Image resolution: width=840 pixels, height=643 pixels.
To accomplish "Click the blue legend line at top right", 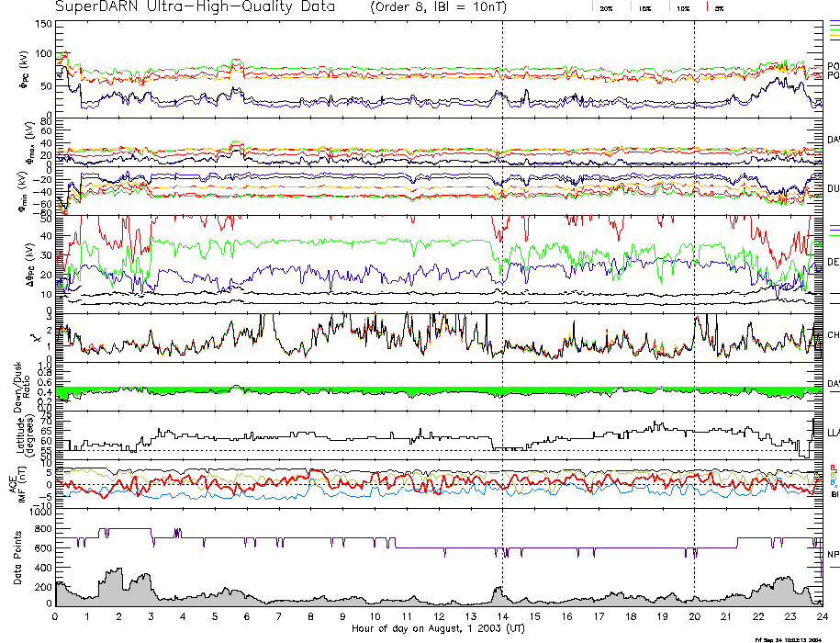I will 834,21.
